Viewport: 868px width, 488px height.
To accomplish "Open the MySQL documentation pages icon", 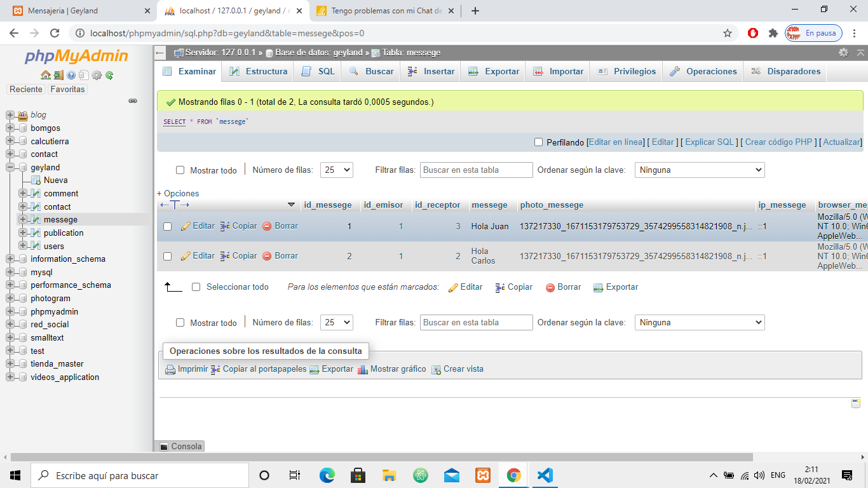I will coord(83,75).
